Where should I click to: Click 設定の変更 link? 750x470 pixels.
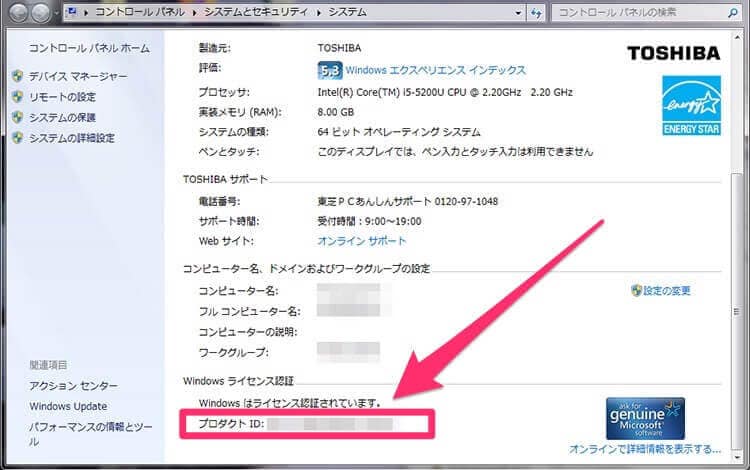coord(667,291)
